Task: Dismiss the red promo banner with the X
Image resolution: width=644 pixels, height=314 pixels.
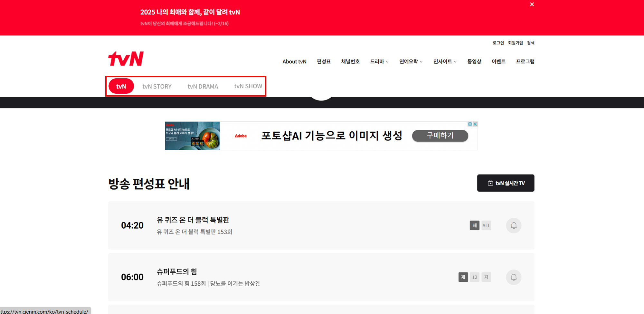Action: 532,4
